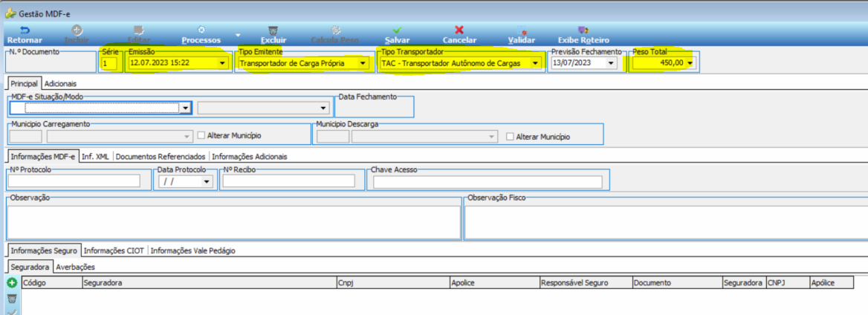Screen dimensions: 868x315
Task: Open the Processos toolbar icon
Action: click(201, 30)
